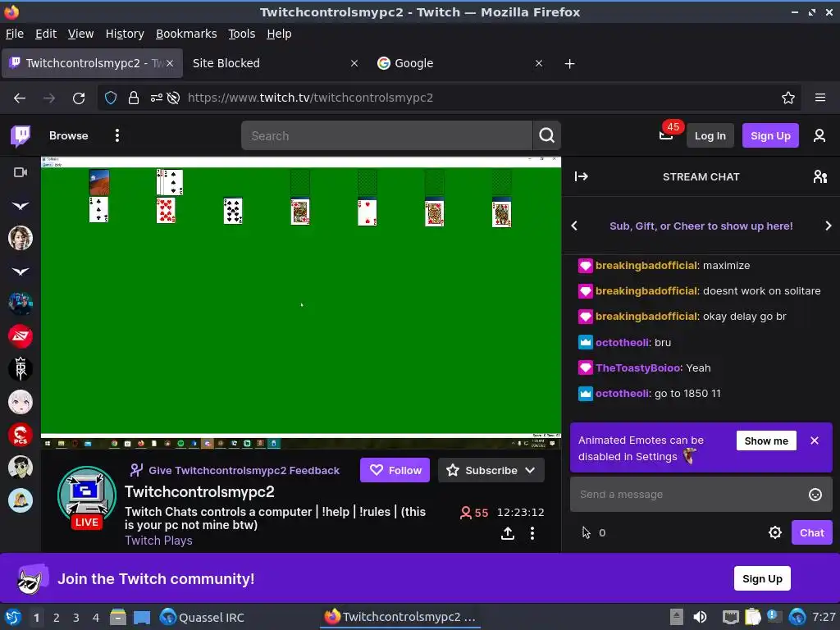Switch to workspace 2 in taskbar
This screenshot has width=840, height=630.
[x=57, y=618]
